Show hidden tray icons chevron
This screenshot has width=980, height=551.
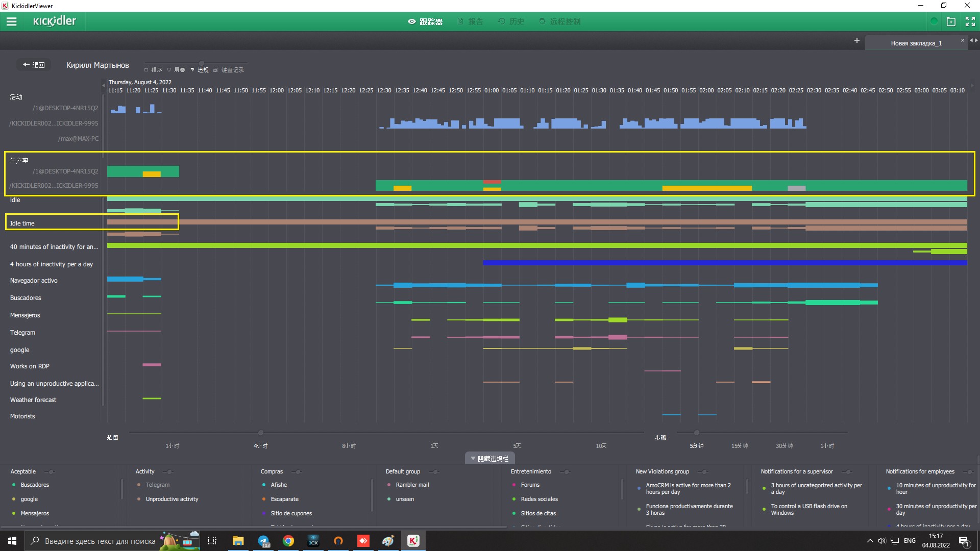870,541
